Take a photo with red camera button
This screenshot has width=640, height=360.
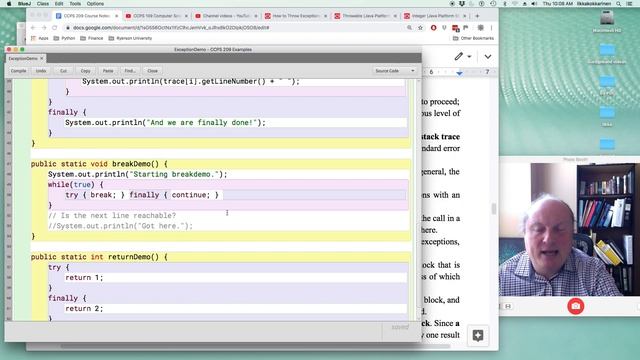(x=576, y=306)
